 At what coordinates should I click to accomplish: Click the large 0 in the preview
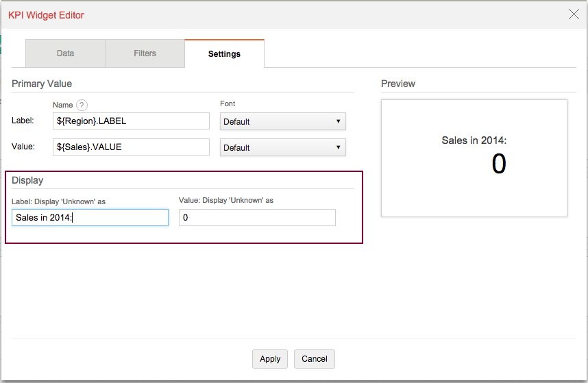click(498, 164)
